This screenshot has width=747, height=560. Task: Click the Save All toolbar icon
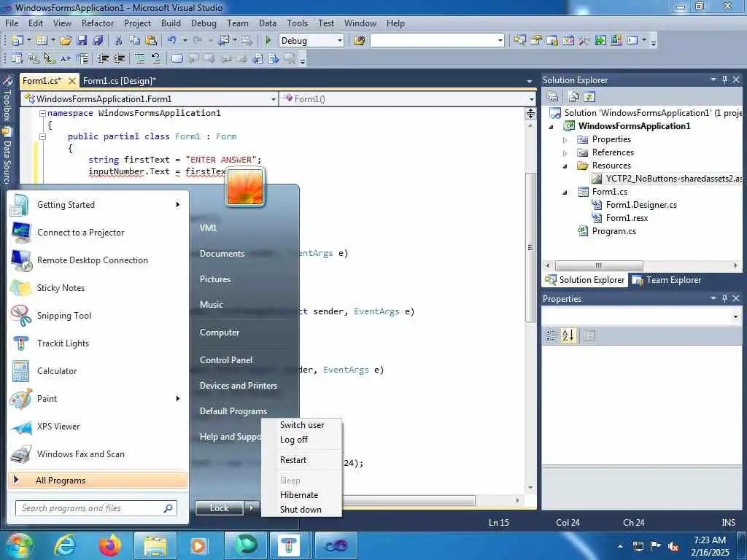pos(98,41)
